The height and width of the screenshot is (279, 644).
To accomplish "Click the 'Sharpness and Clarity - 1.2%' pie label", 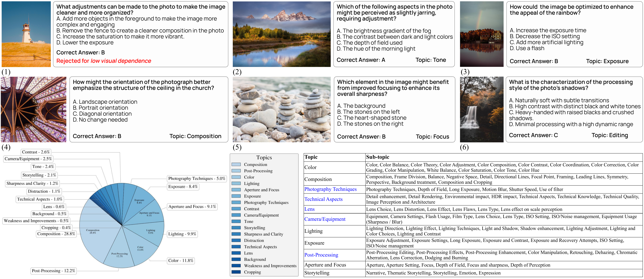I will [32, 184].
